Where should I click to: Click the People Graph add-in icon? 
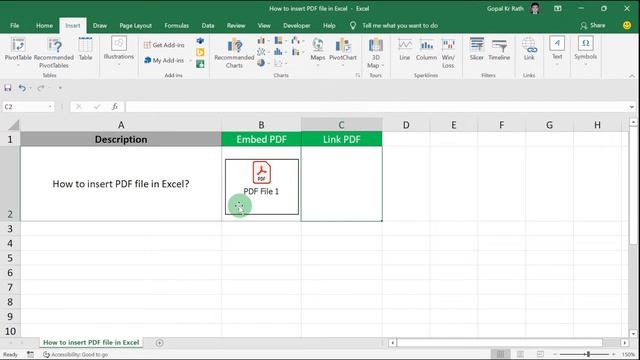tap(200, 64)
